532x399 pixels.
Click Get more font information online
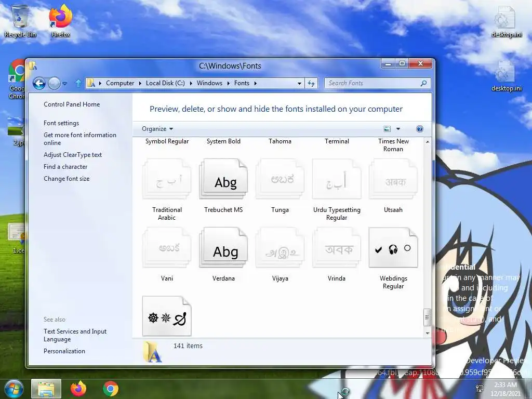click(x=79, y=139)
